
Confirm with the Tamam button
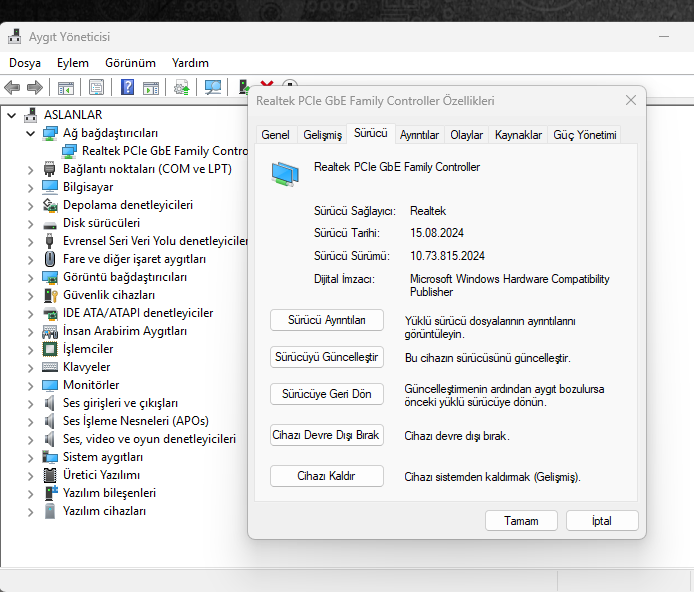coord(521,521)
